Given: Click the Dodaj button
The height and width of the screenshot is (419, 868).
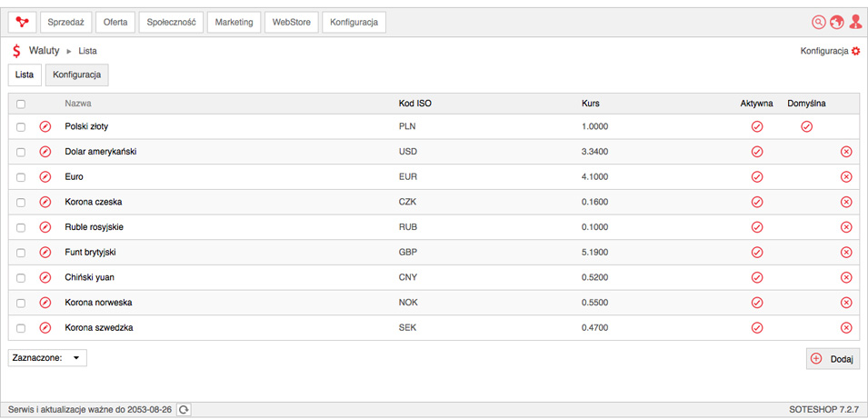Looking at the screenshot, I should (x=833, y=359).
